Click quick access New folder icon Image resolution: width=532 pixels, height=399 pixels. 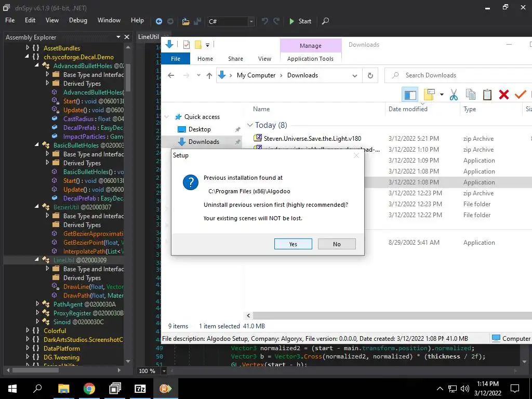[x=198, y=45]
